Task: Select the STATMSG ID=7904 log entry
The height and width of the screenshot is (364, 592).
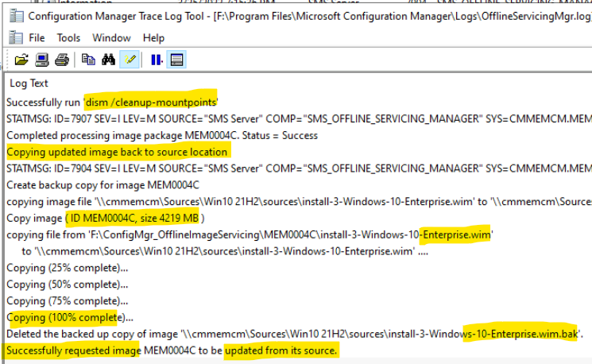Action: point(299,168)
